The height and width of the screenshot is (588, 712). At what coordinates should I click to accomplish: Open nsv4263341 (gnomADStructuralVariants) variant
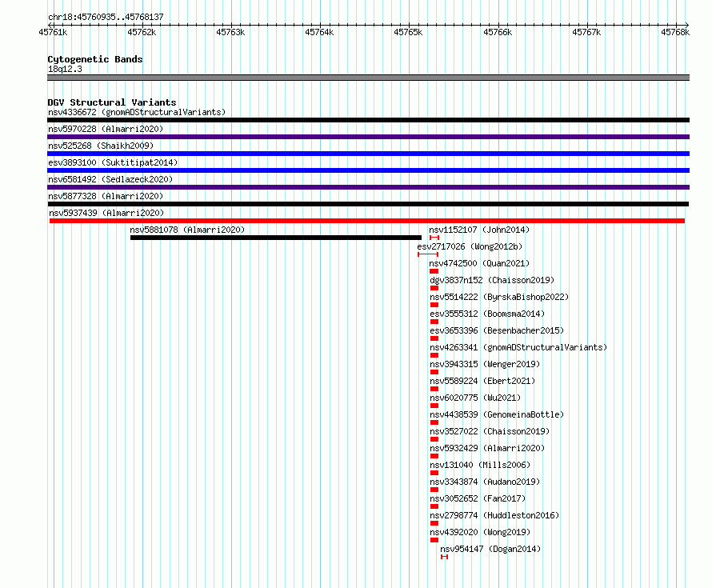coord(518,347)
